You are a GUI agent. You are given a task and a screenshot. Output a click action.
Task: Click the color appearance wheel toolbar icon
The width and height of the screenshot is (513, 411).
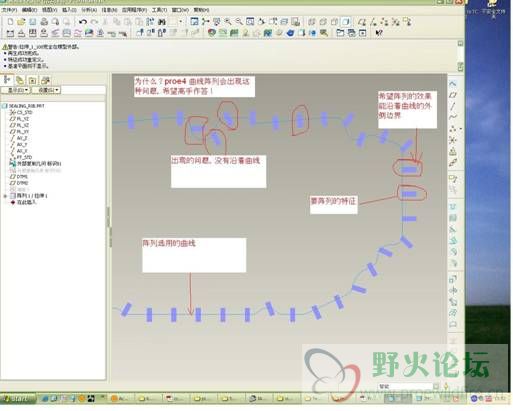pyautogui.click(x=211, y=33)
